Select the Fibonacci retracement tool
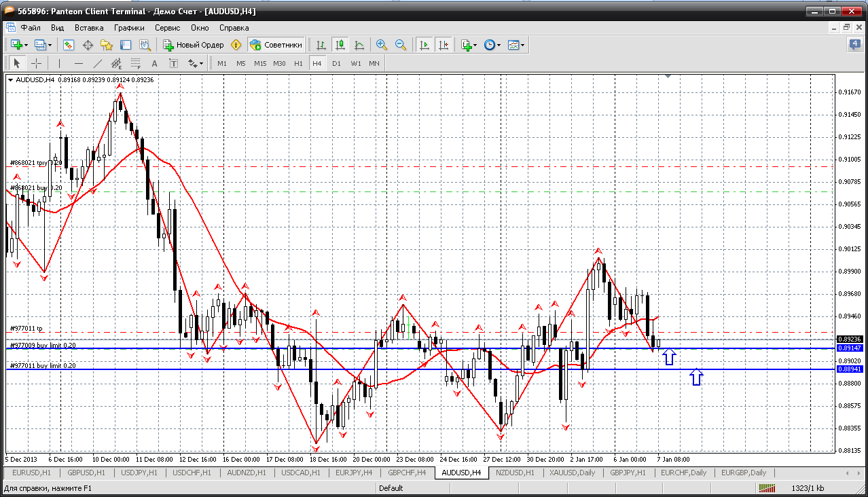Viewport: 868px width, 497px height. coord(135,63)
